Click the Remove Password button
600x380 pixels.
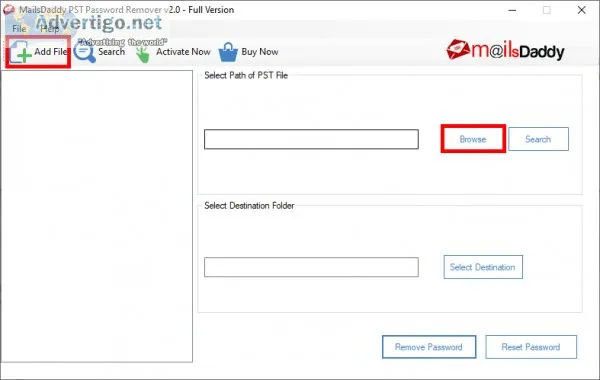429,347
